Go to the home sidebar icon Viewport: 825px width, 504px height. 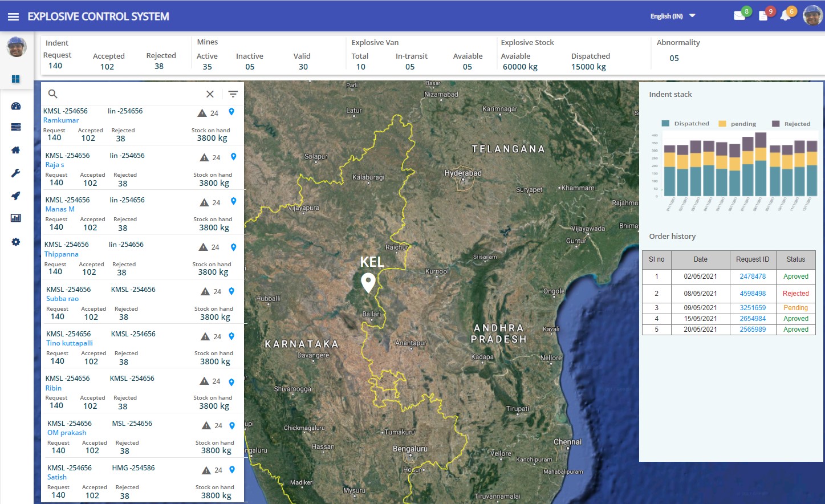pos(16,150)
